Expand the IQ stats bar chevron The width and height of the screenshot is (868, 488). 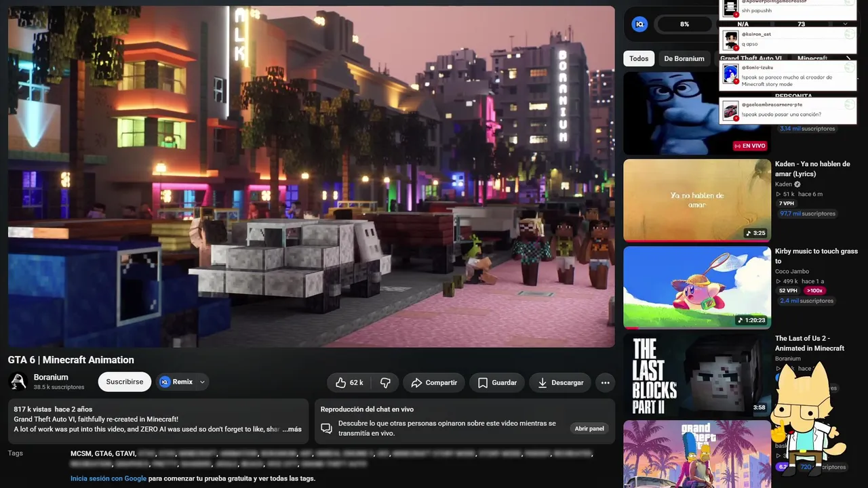pyautogui.click(x=846, y=24)
